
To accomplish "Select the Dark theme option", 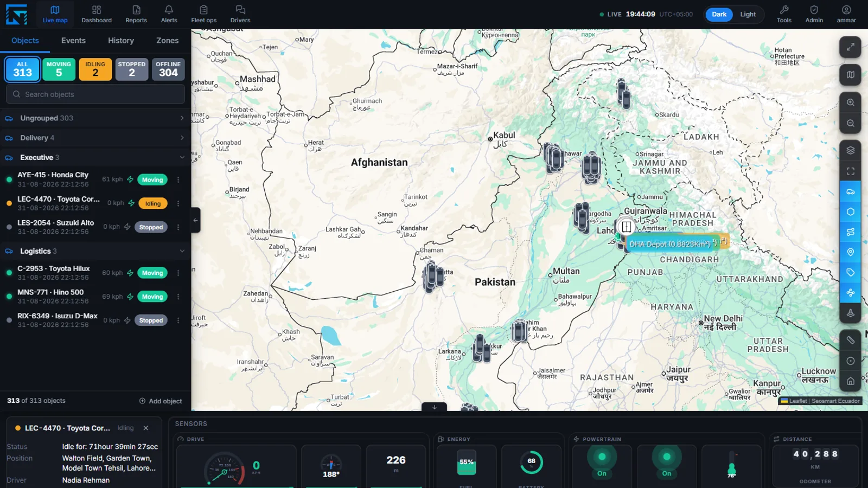I will pyautogui.click(x=719, y=15).
